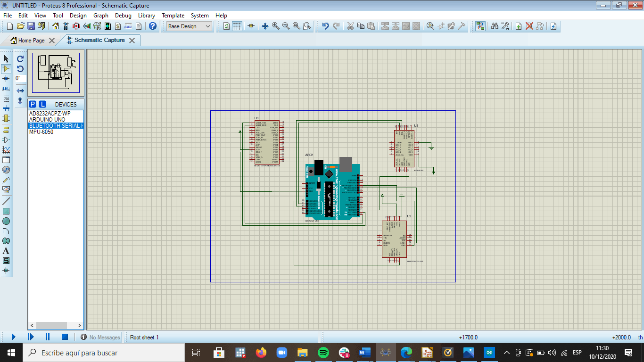The height and width of the screenshot is (362, 644).
Task: Open Spotify from the taskbar
Action: [x=323, y=353]
